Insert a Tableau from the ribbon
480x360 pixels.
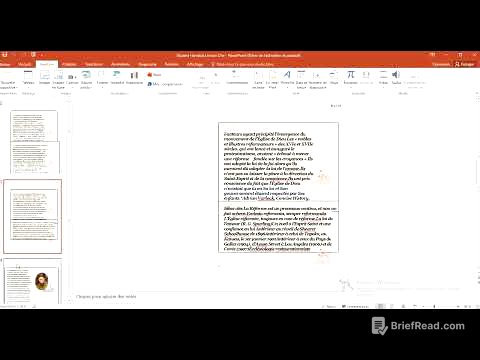tap(28, 78)
